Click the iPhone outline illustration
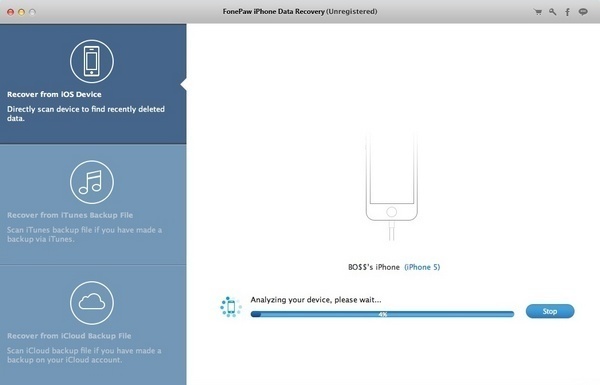 [x=391, y=186]
